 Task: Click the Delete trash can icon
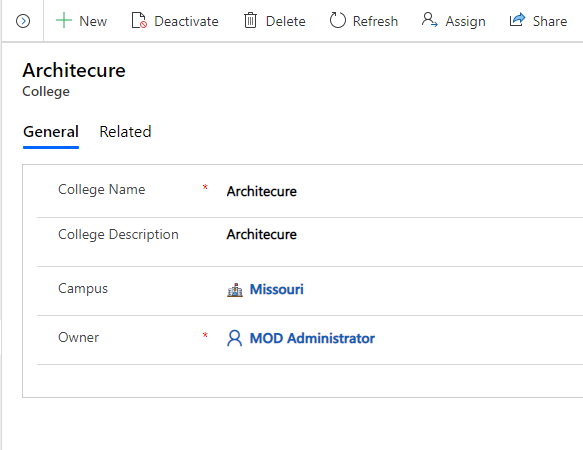250,20
